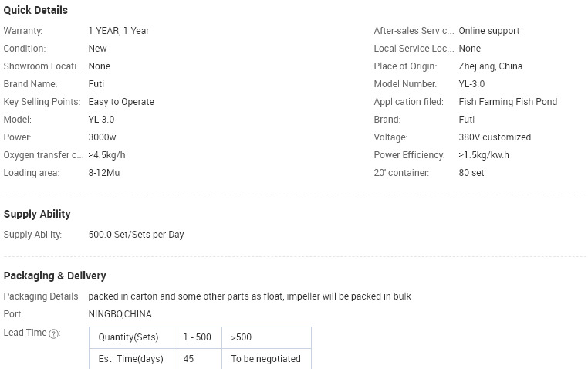588x369 pixels.
Task: Click the Packaging Details description text
Action: click(250, 296)
